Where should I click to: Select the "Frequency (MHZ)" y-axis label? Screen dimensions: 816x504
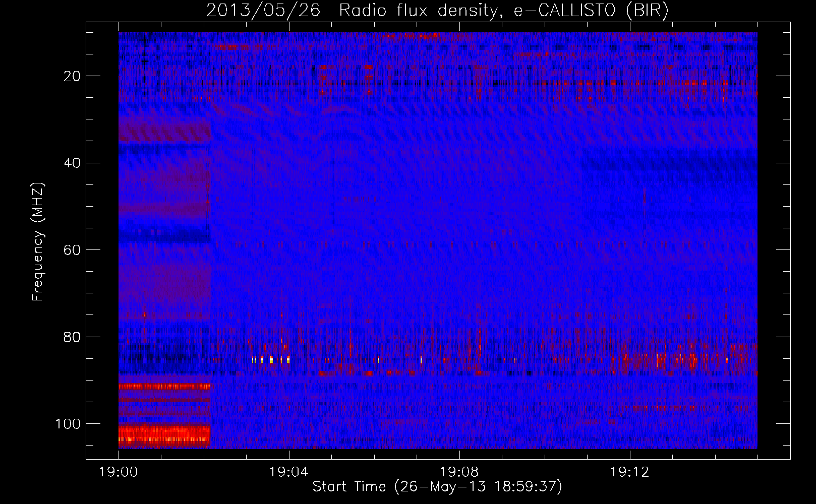tap(38, 241)
